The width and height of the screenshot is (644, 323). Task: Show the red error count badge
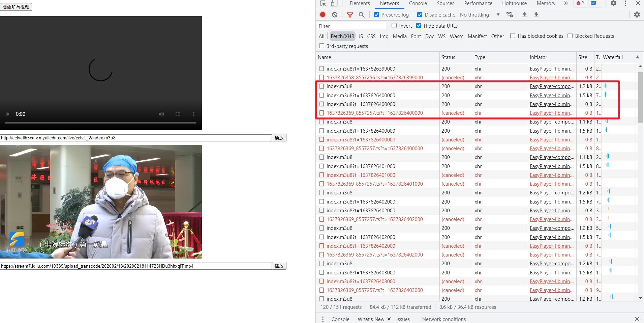coord(581,3)
